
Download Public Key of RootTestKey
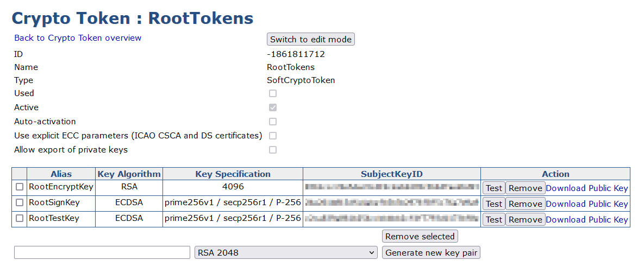coord(587,220)
